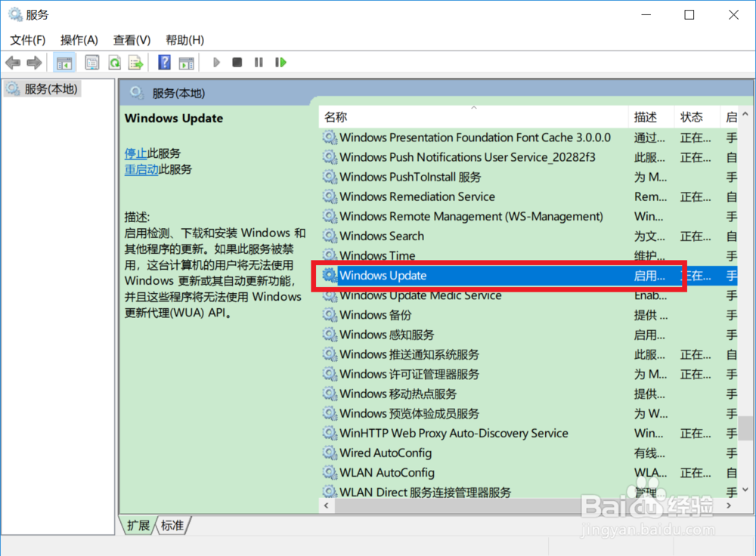Click gear icon beside Windows Update
756x556 pixels.
pyautogui.click(x=330, y=275)
